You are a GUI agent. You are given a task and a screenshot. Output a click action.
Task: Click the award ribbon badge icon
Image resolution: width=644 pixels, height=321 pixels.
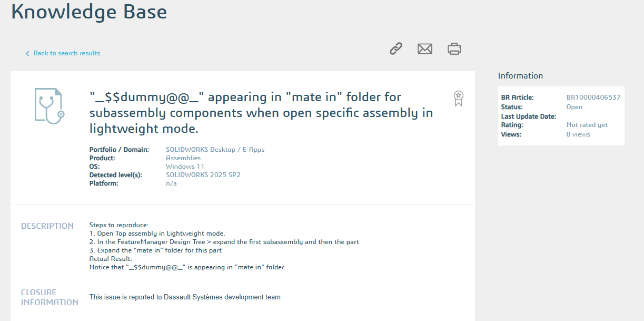[x=459, y=98]
